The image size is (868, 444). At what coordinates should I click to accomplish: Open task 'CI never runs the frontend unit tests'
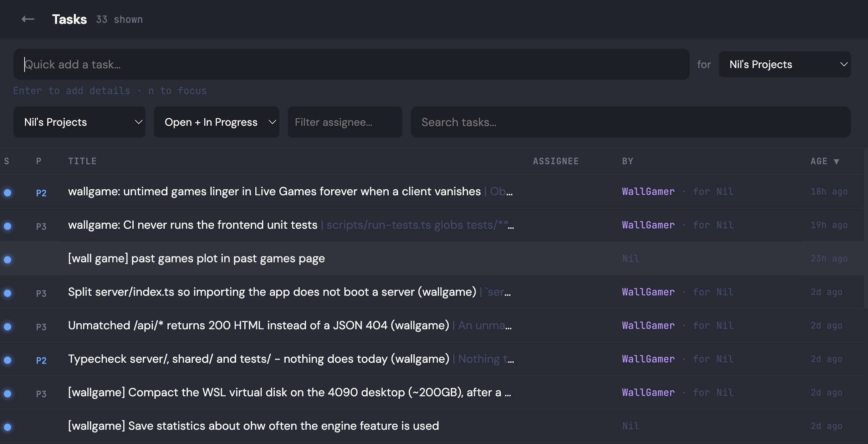click(193, 225)
